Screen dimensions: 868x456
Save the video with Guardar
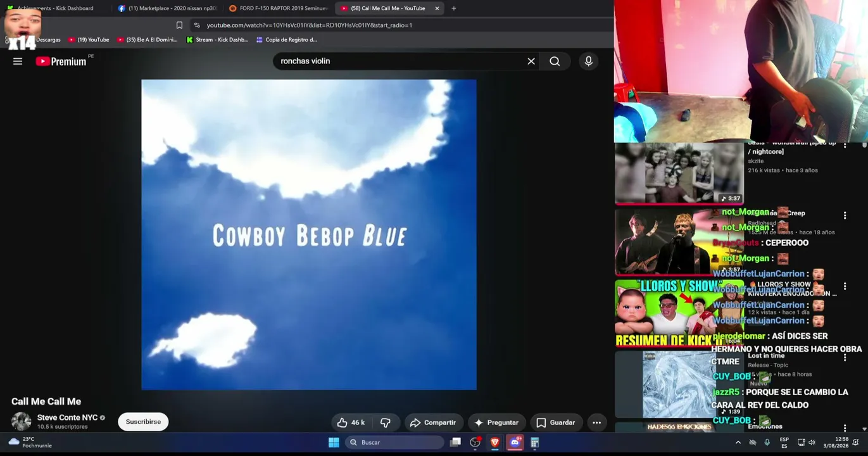(x=556, y=422)
